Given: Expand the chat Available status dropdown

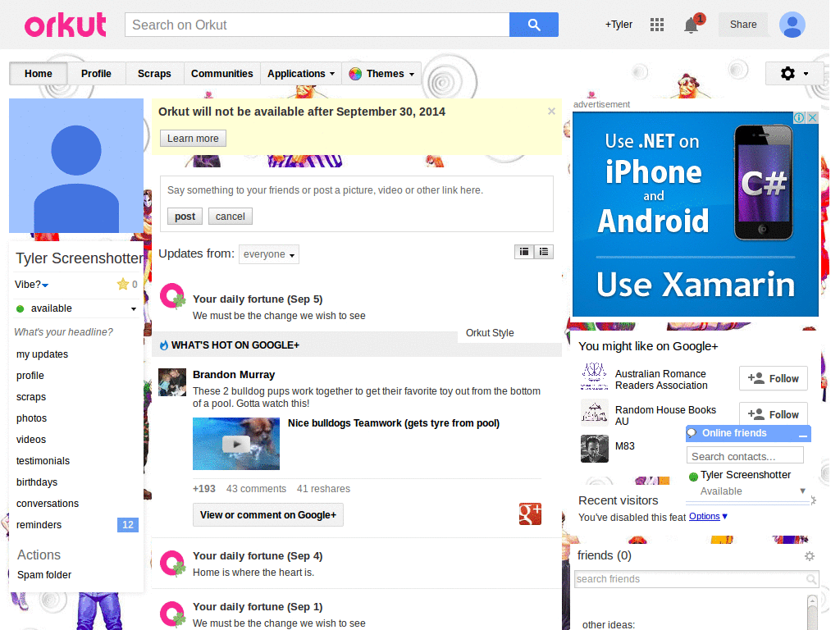Looking at the screenshot, I should (x=802, y=491).
